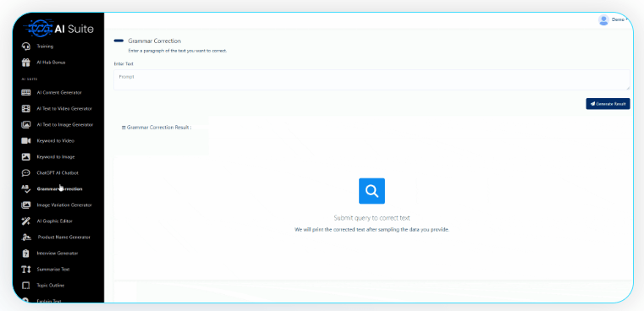Click 'Enter a paragraph of the text' description
The width and height of the screenshot is (644, 311).
pyautogui.click(x=178, y=51)
